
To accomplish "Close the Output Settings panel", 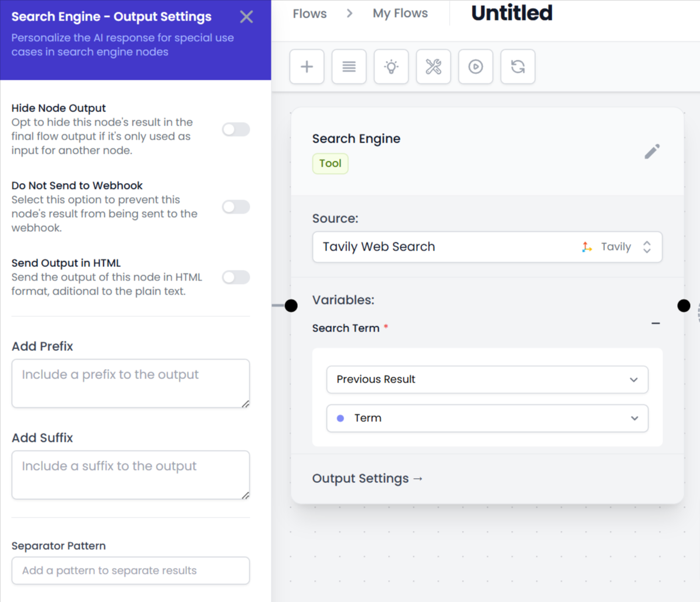I will (246, 17).
